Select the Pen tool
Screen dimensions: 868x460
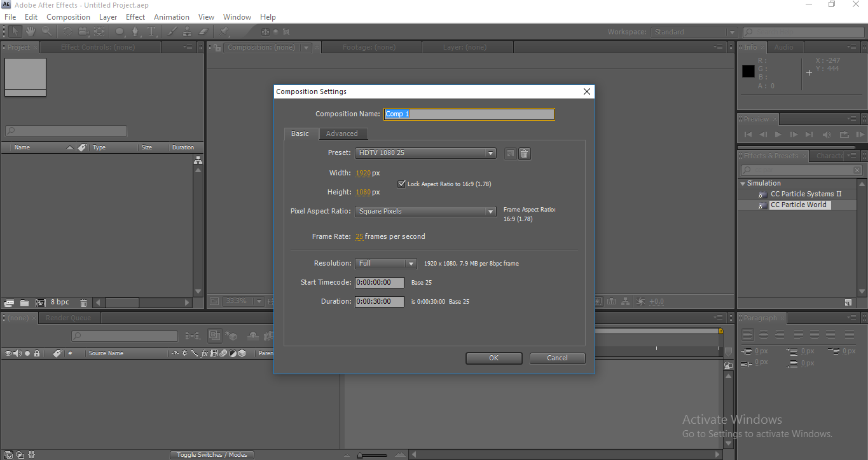pyautogui.click(x=135, y=32)
